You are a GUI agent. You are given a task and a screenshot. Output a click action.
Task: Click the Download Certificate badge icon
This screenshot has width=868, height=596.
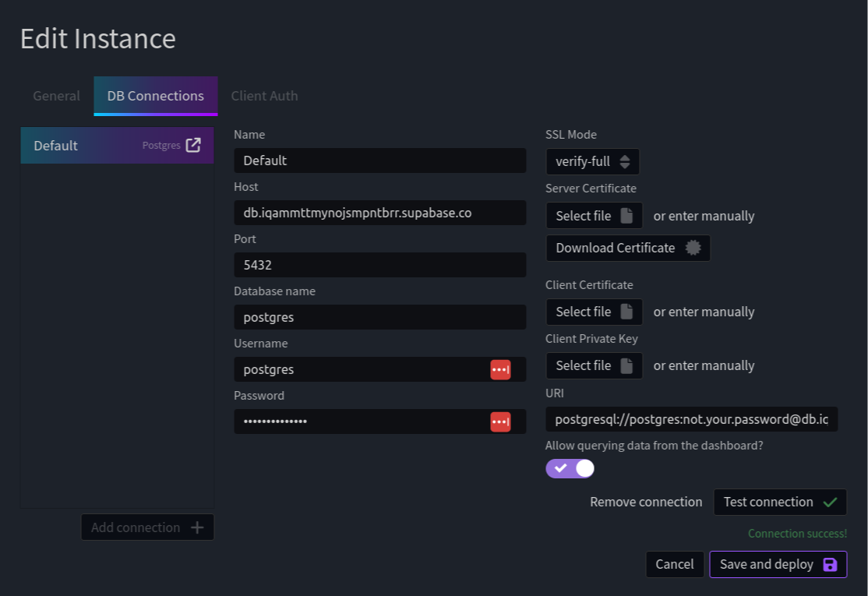tap(693, 248)
